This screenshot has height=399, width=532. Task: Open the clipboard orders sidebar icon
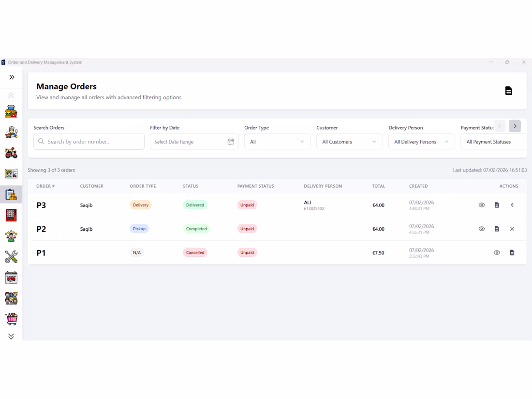pyautogui.click(x=11, y=194)
